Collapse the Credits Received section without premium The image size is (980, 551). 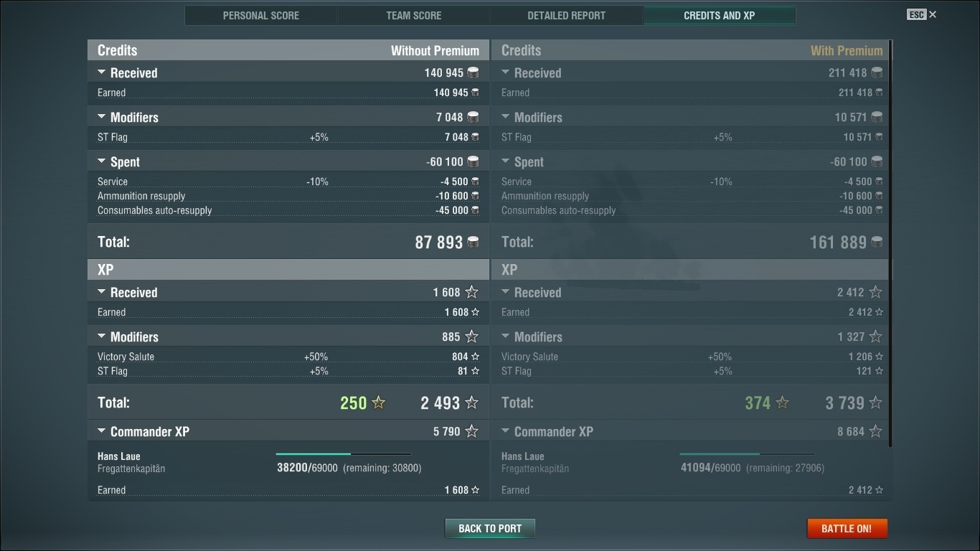pyautogui.click(x=102, y=72)
